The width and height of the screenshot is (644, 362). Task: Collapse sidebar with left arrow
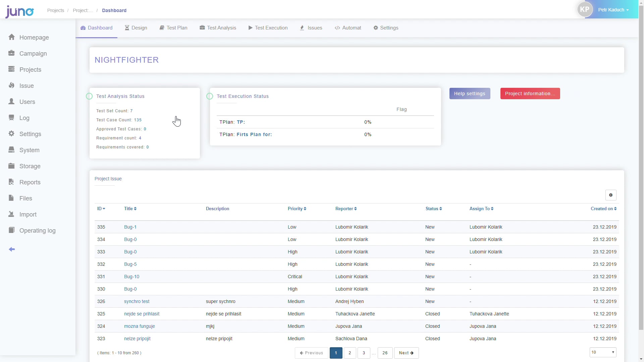pos(12,249)
